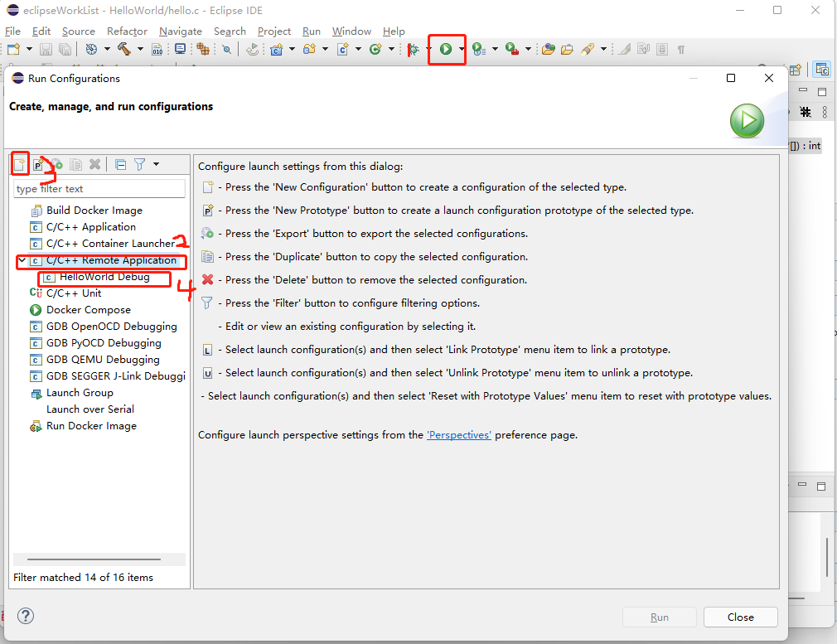Click the green Run button in toolbar
Viewport: 837px width, 644px height.
446,49
